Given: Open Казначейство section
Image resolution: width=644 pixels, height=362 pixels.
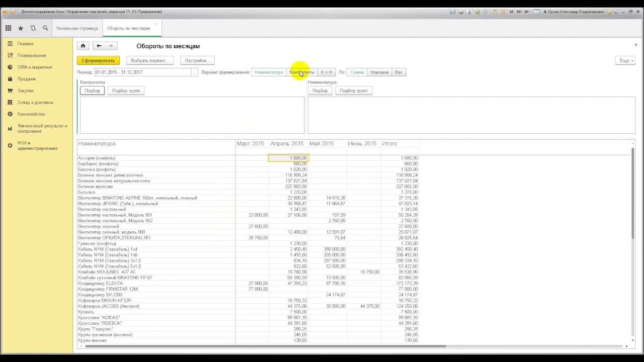Looking at the screenshot, I should coord(31,114).
